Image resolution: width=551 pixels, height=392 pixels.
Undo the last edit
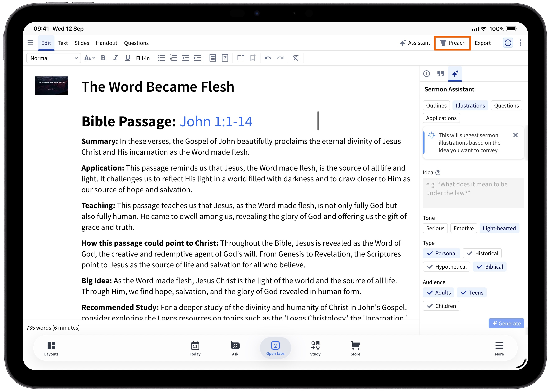click(x=268, y=58)
